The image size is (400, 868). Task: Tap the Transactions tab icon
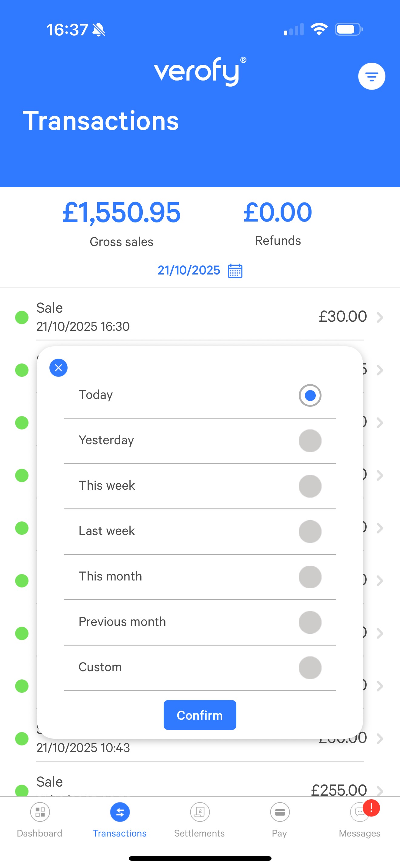click(120, 812)
